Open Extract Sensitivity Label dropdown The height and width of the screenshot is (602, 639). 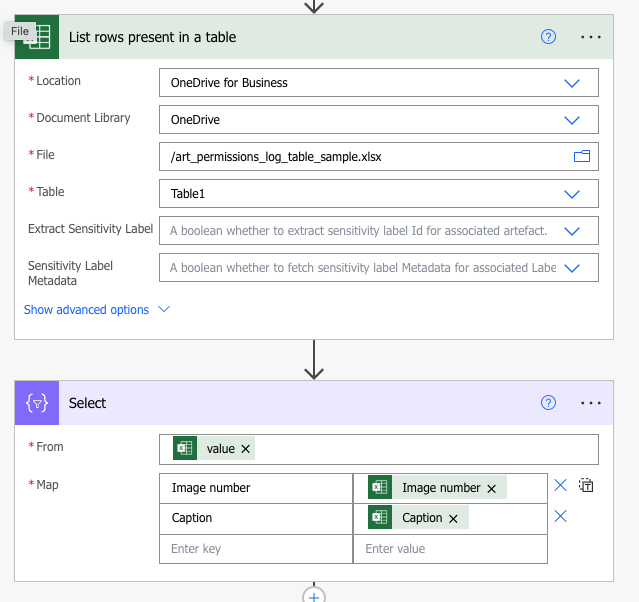coord(572,231)
